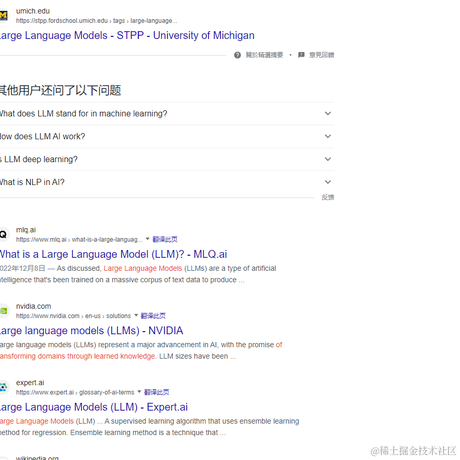Click the about featured snippets text link

point(264,55)
